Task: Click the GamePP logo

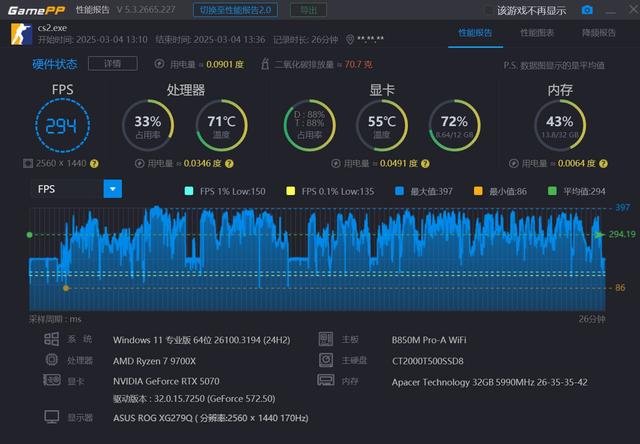Action: pyautogui.click(x=36, y=10)
